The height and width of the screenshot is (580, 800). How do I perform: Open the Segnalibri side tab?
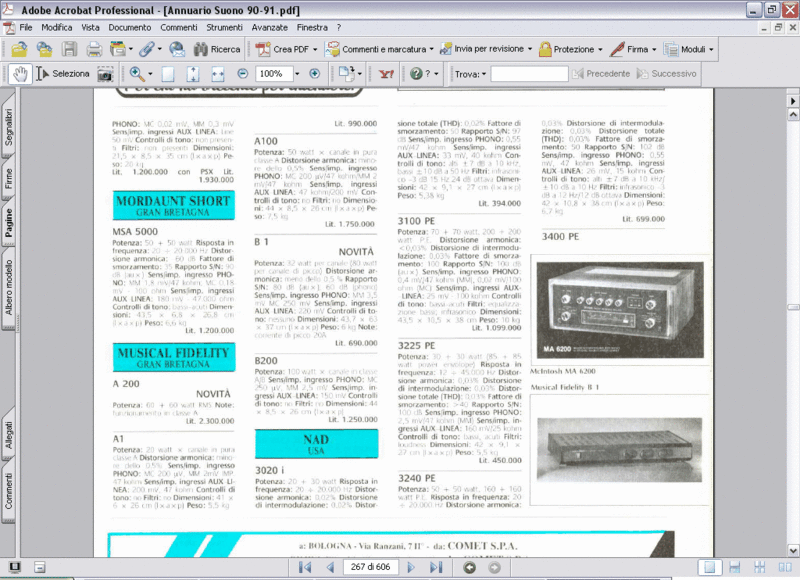pyautogui.click(x=9, y=127)
